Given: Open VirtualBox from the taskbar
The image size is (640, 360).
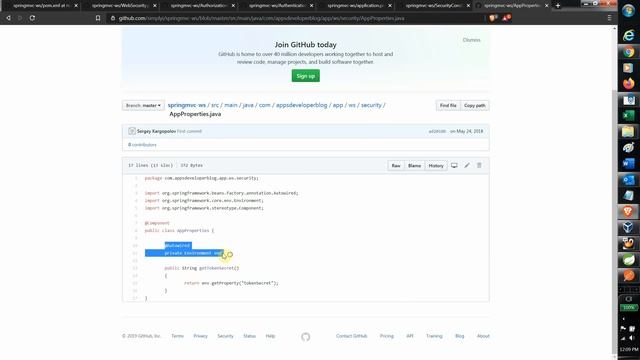Looking at the screenshot, I should click(629, 227).
